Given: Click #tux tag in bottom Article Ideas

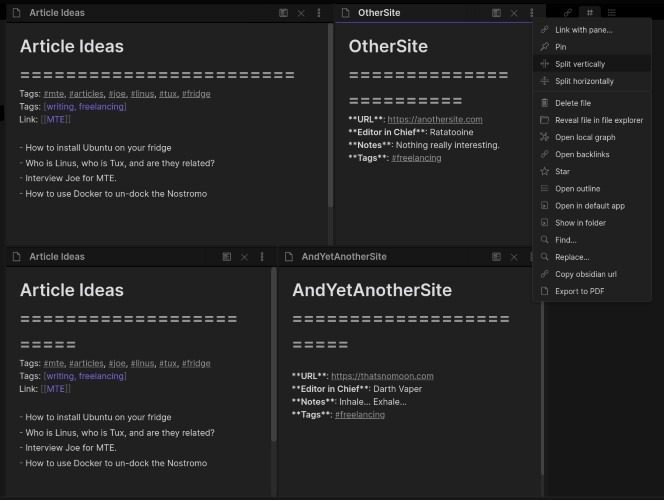Looking at the screenshot, I should point(168,363).
